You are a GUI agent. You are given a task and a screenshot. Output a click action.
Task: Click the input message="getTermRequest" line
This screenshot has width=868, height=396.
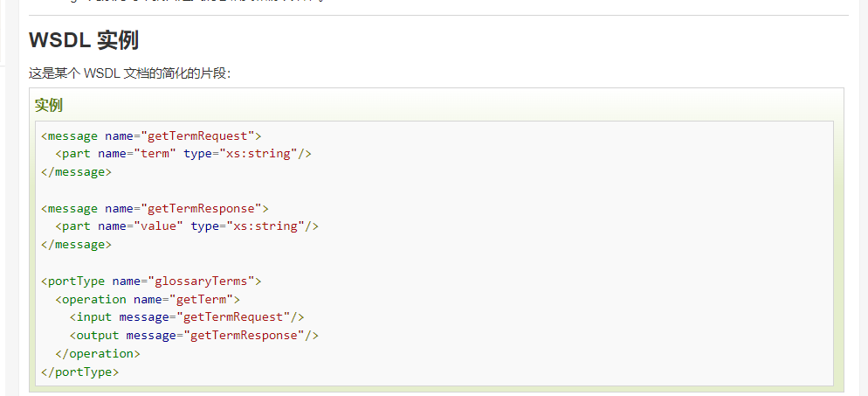187,317
